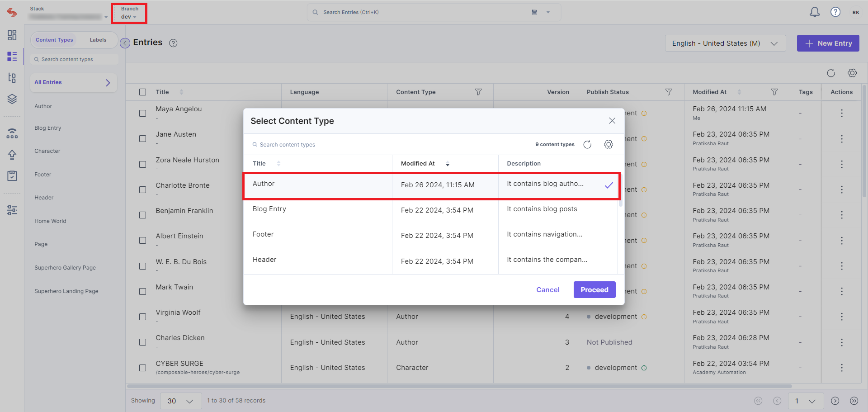Open actions menu for CYBER SURGE row
Screen dimensions: 868x412
coord(842,368)
